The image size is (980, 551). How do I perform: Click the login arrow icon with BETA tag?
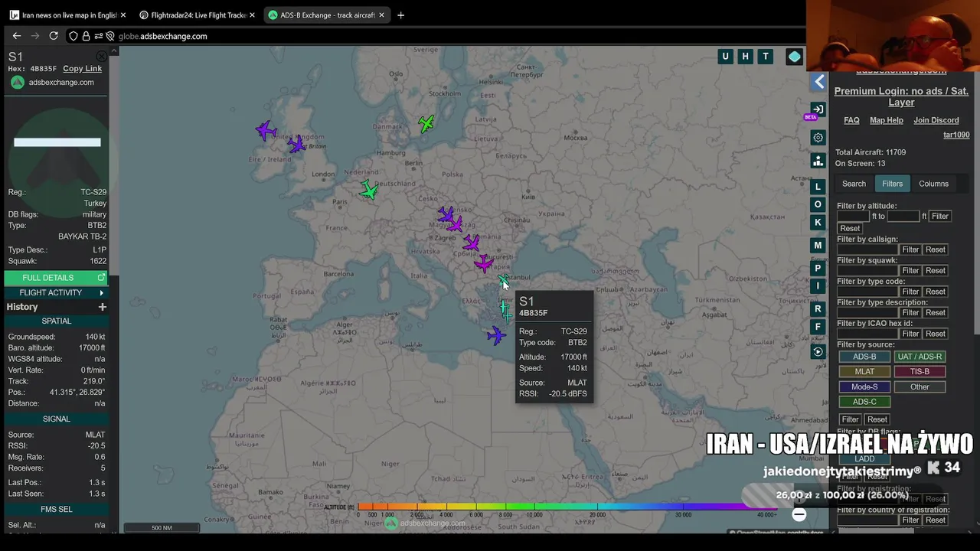[818, 109]
